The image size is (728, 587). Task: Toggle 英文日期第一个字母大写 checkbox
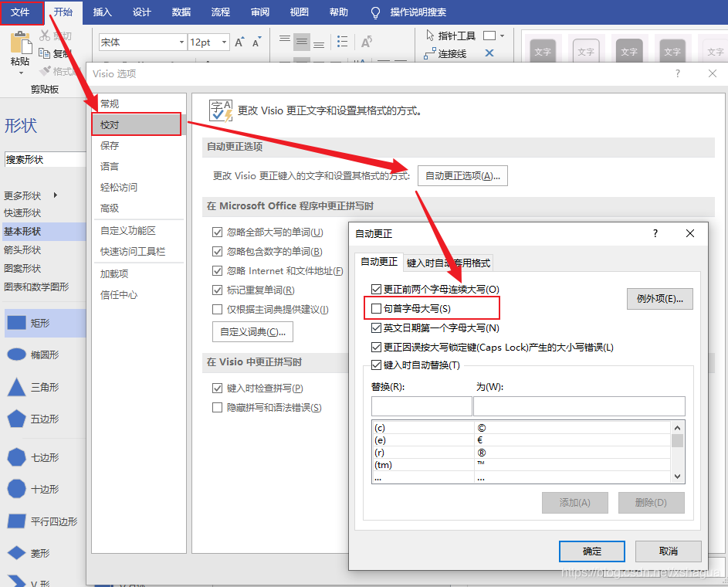[x=377, y=327]
